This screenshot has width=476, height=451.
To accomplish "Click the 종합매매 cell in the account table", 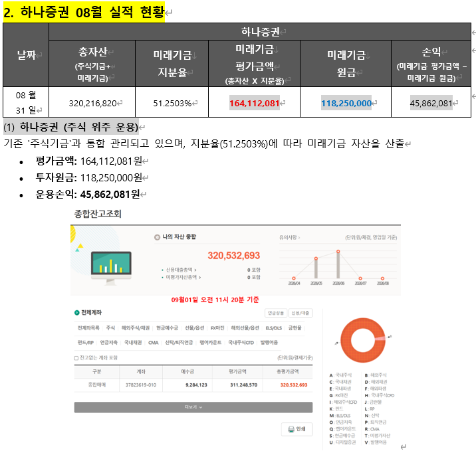I will click(97, 385).
